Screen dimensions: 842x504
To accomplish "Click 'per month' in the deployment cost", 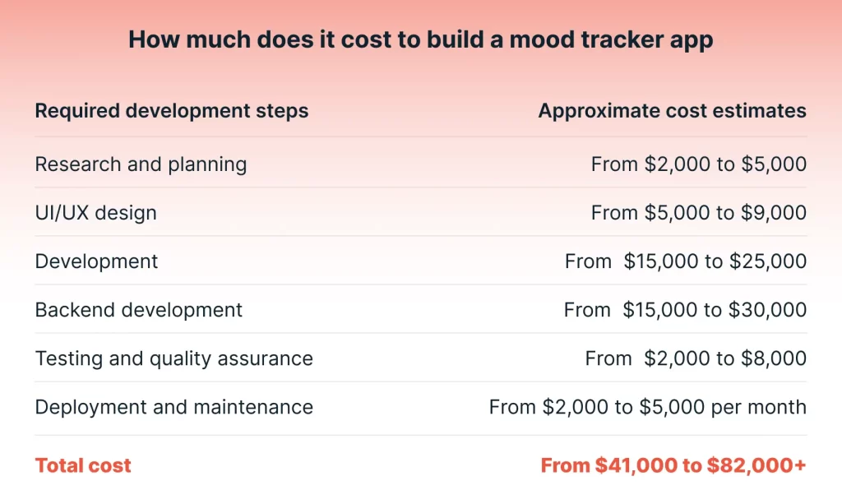I will [x=759, y=408].
